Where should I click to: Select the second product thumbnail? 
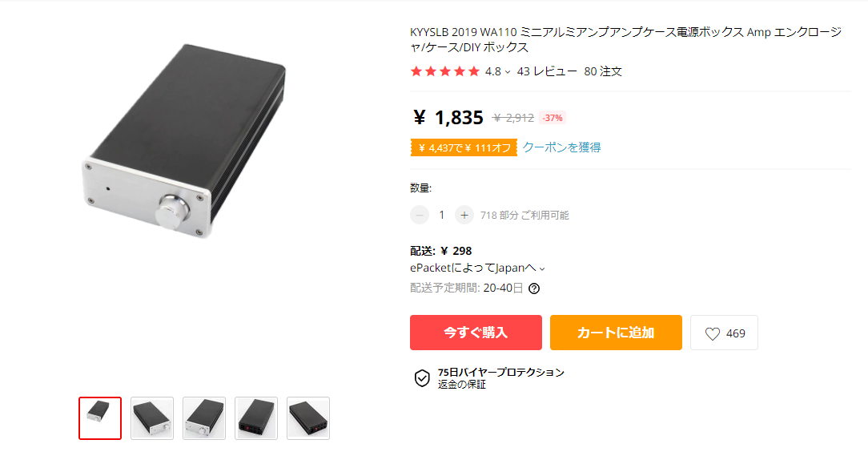(x=152, y=418)
